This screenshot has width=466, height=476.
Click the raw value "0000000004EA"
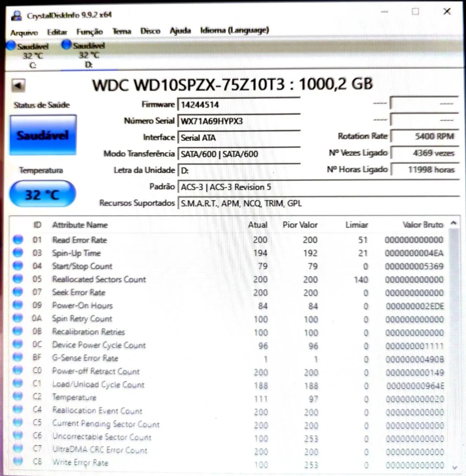(414, 253)
